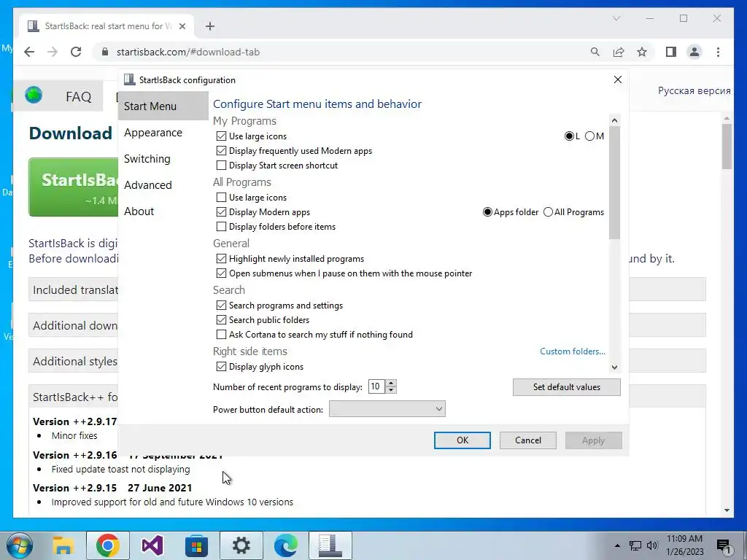
Task: Click the Chrome profile avatar
Action: point(694,52)
